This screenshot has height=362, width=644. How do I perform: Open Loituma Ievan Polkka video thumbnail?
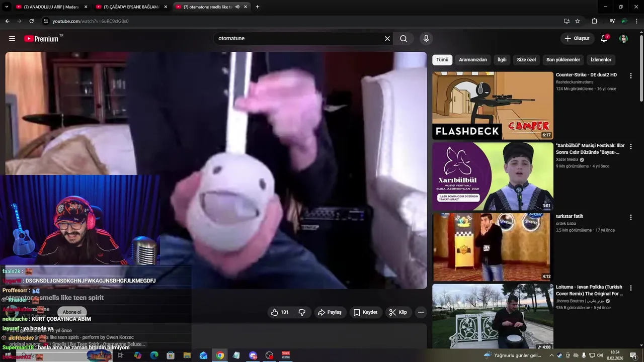(x=493, y=317)
